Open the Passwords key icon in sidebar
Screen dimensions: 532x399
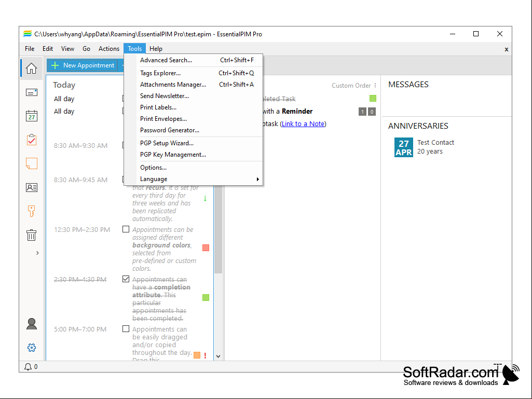(31, 211)
